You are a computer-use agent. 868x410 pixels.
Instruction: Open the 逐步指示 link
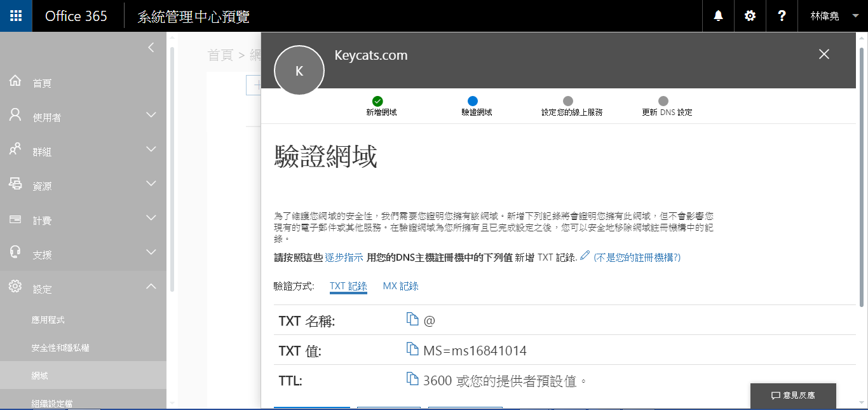[x=344, y=257]
